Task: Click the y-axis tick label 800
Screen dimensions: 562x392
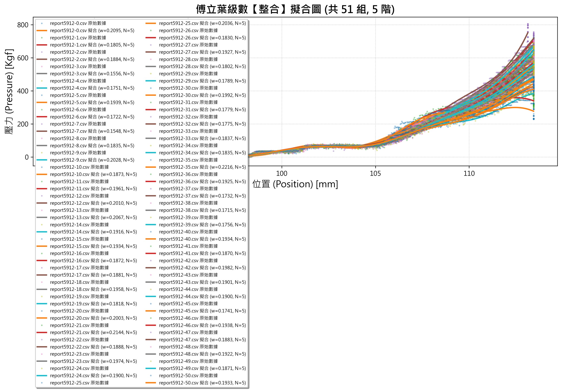Action: pos(22,25)
